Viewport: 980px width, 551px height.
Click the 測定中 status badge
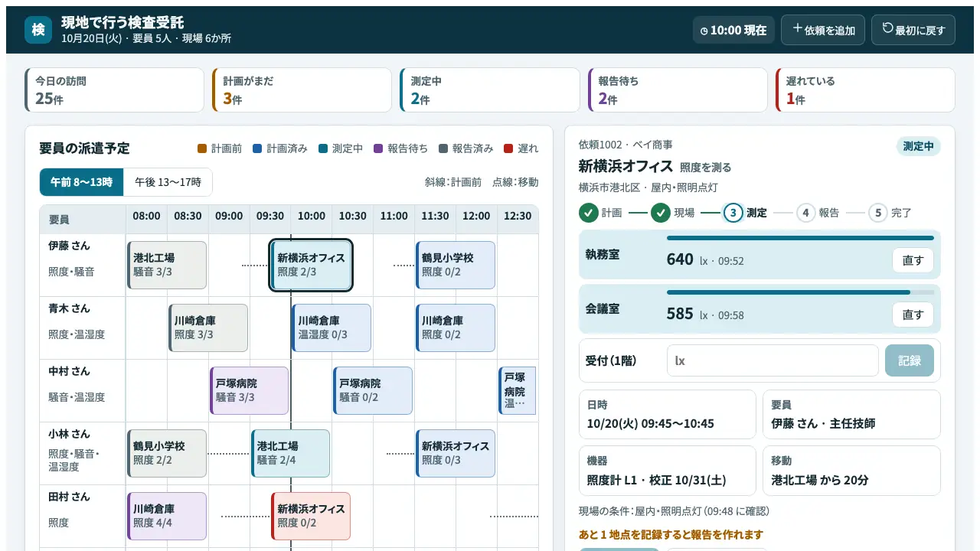click(918, 146)
